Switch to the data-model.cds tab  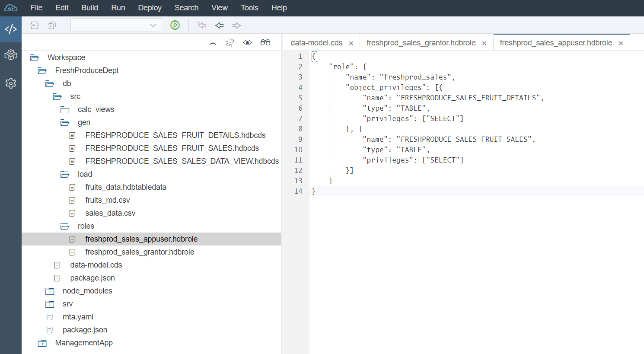coord(317,42)
